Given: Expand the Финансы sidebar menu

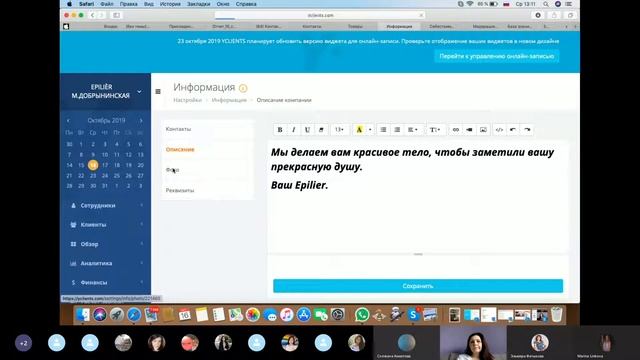Looking at the screenshot, I should point(105,282).
